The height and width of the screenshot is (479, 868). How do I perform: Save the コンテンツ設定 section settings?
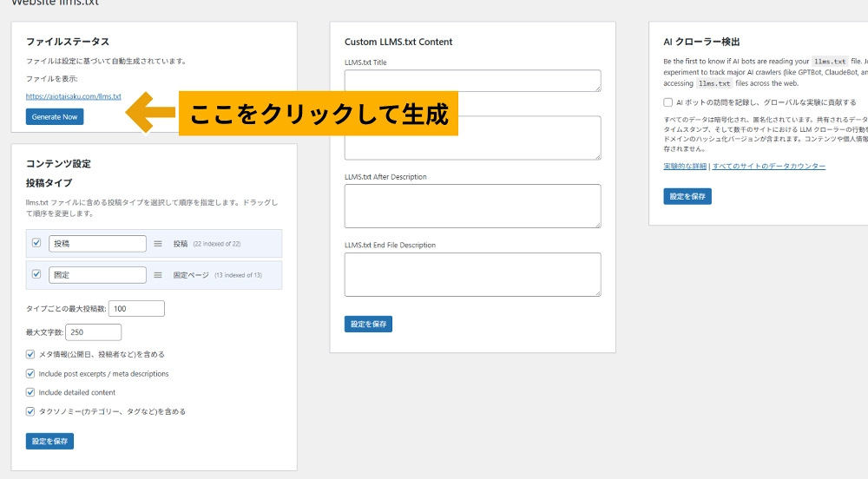point(49,442)
